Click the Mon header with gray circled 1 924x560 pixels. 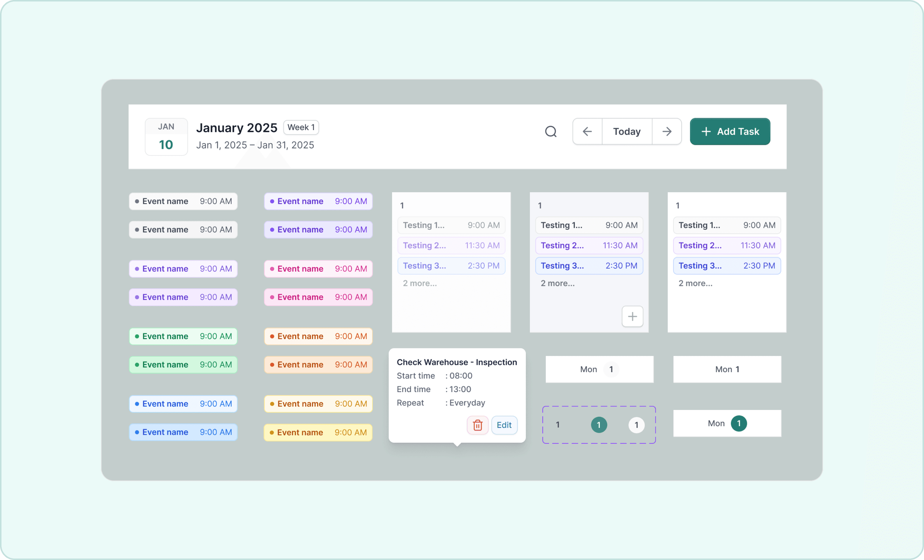pos(599,369)
